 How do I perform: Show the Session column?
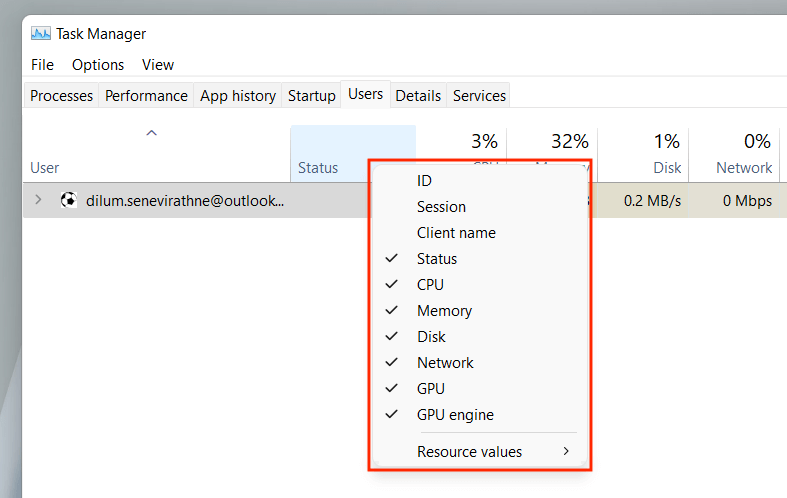click(441, 207)
